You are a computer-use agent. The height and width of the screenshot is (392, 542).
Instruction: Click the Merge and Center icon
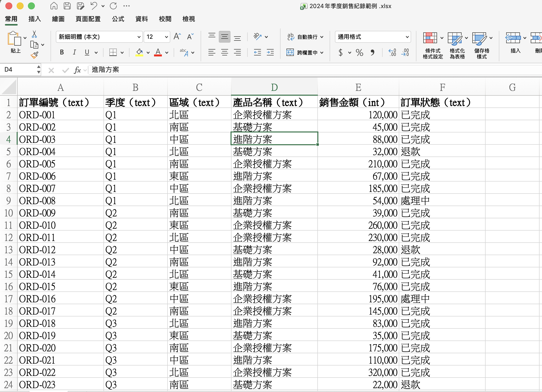click(x=290, y=52)
